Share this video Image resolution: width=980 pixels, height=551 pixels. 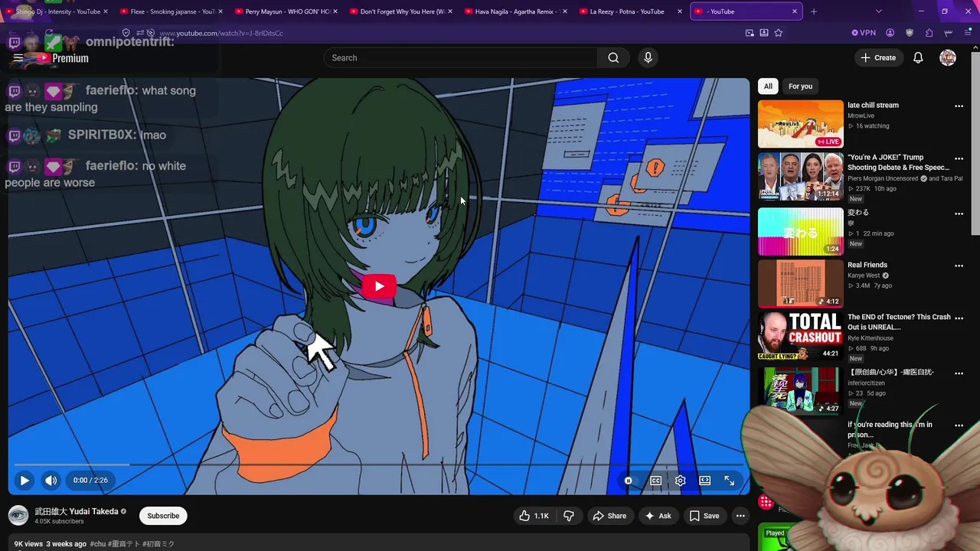(x=609, y=516)
